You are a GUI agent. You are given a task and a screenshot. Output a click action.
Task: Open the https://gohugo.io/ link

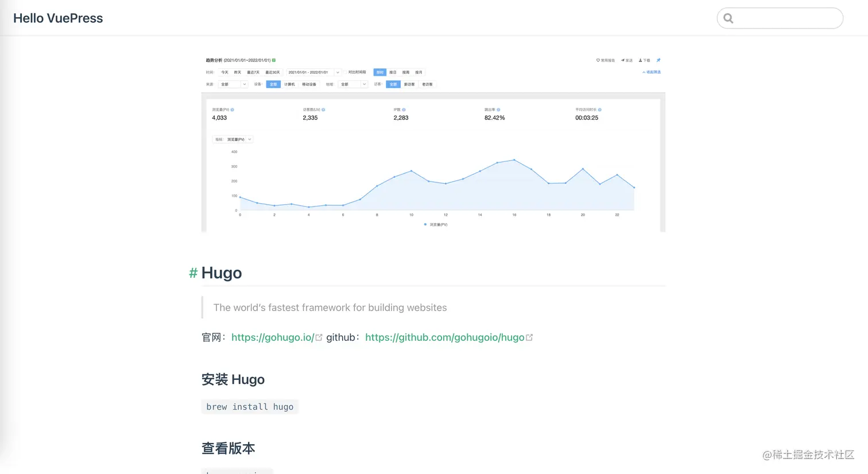coord(273,337)
